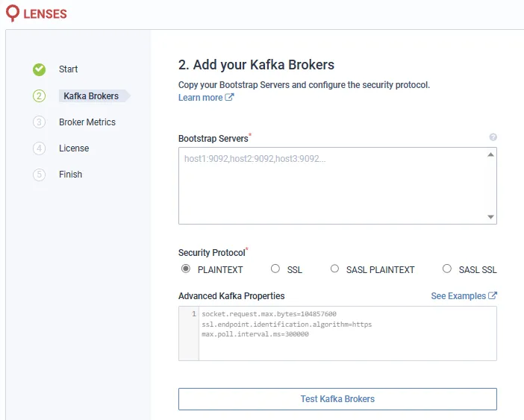The image size is (524, 420).
Task: Click the '2. Add your Kafka Brokers' heading
Action: (256, 65)
